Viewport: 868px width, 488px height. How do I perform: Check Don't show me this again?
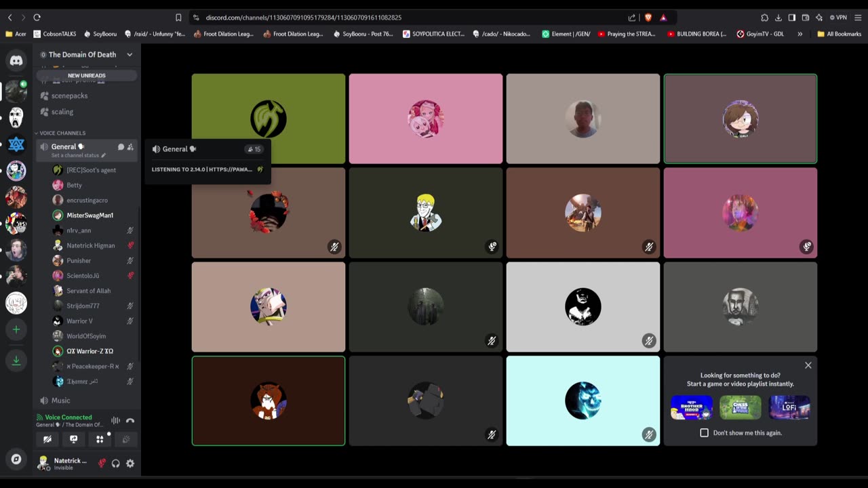(x=704, y=432)
